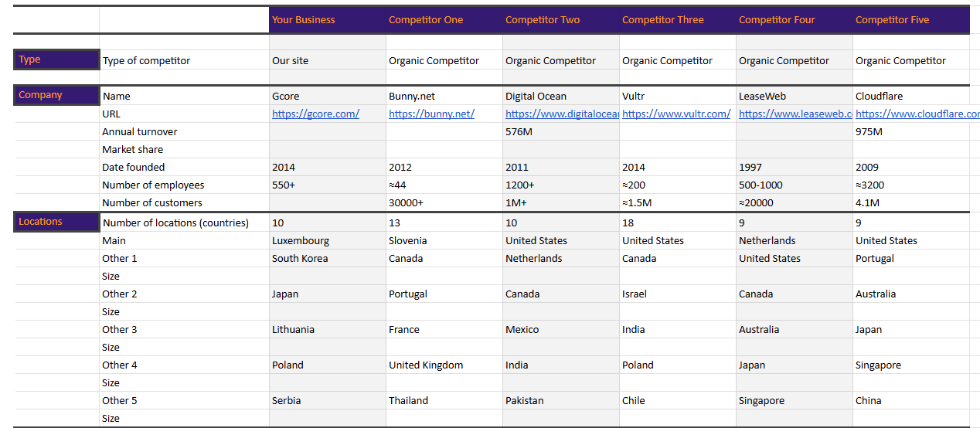Select the '≈44' employees cell
Image resolution: width=980 pixels, height=428 pixels.
pos(444,185)
